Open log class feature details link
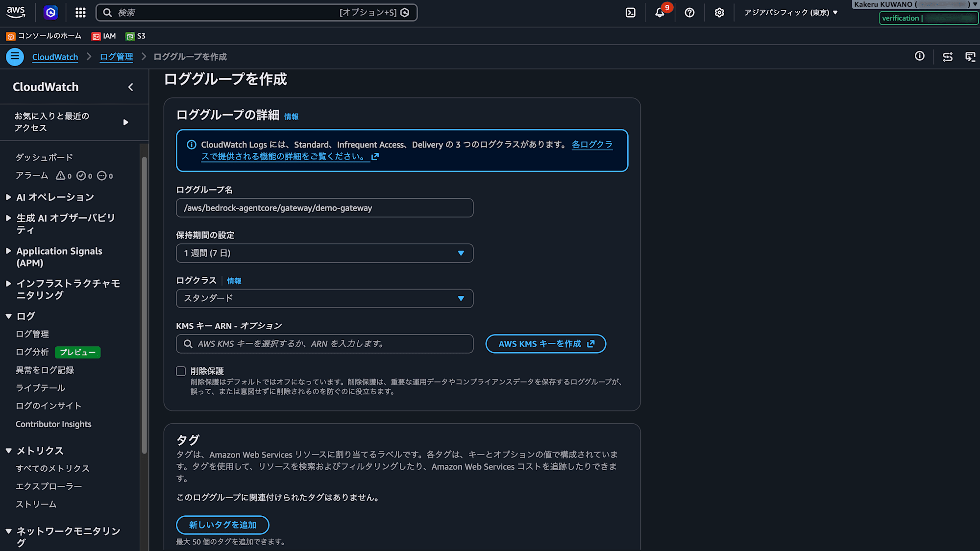980x551 pixels. 407,150
